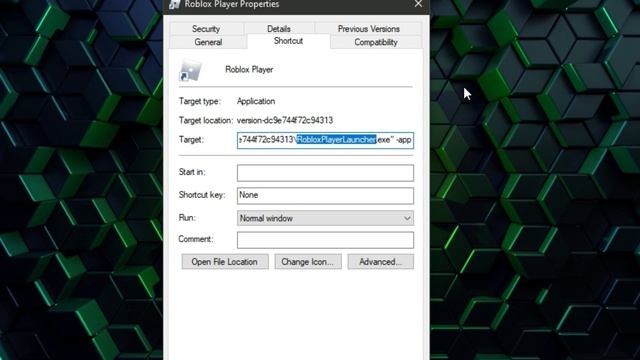This screenshot has width=640, height=360.
Task: Click the 'Start in:' label
Action: [x=192, y=172]
